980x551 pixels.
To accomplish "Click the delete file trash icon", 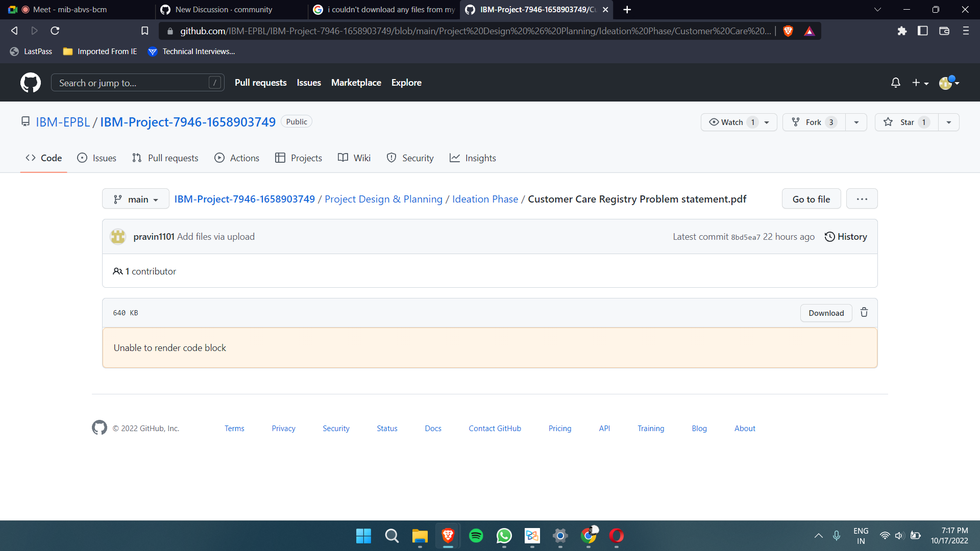I will 864,312.
